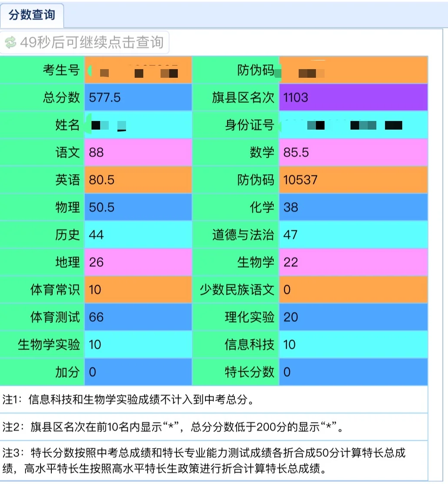
Task: Click the 化学 score 38
Action: click(290, 207)
